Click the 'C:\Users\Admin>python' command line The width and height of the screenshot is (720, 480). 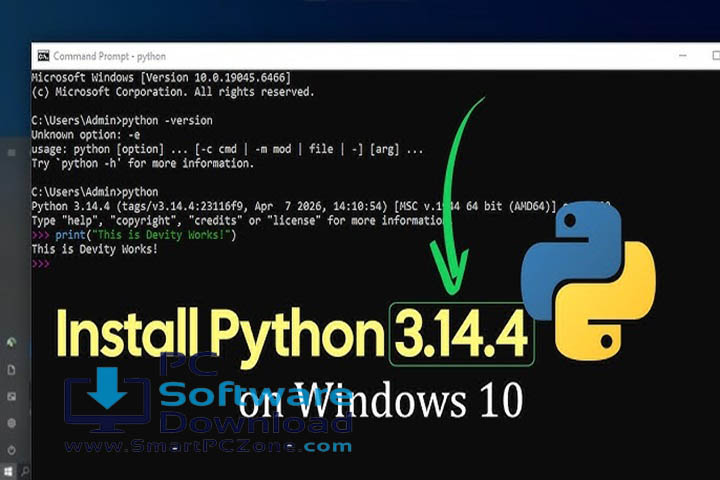[x=95, y=192]
